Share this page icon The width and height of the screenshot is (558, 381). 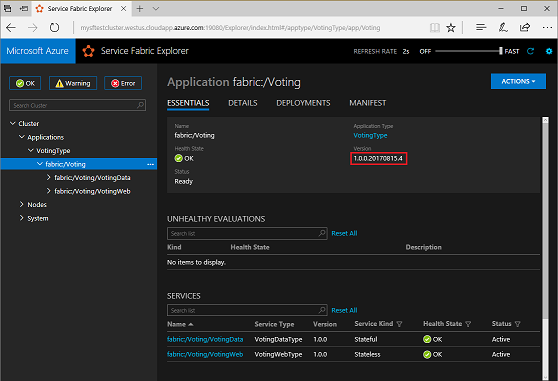[x=525, y=27]
